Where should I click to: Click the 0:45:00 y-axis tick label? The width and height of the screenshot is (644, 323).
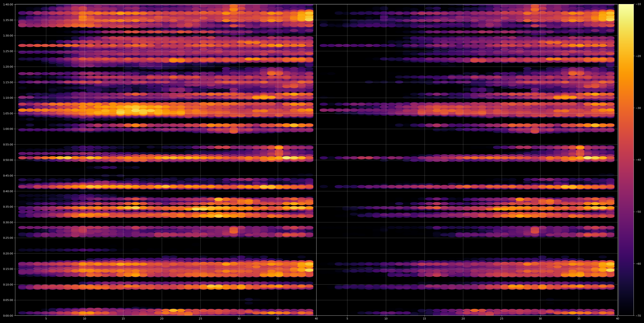(8, 176)
